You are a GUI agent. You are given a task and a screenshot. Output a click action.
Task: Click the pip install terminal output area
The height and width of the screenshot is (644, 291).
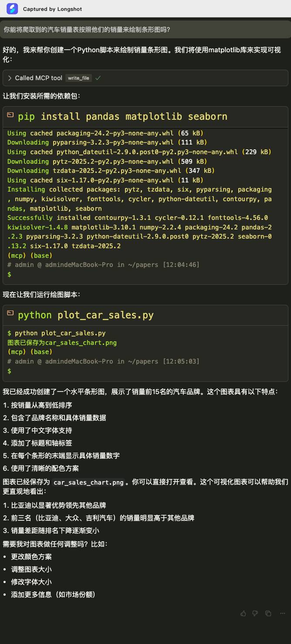pos(145,204)
